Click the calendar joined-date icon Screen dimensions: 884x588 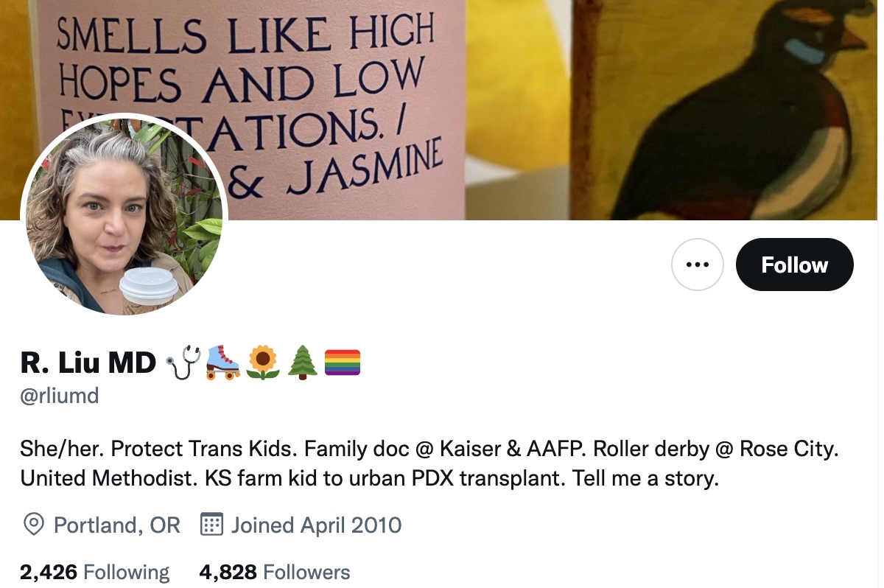pos(211,525)
